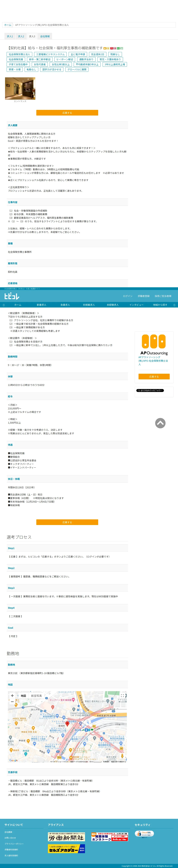Switch to the 求人1 tab
The width and height of the screenshot is (178, 868).
(10, 36)
